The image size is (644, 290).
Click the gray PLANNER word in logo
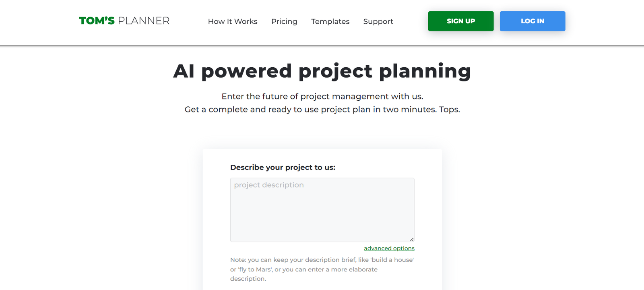pyautogui.click(x=144, y=21)
